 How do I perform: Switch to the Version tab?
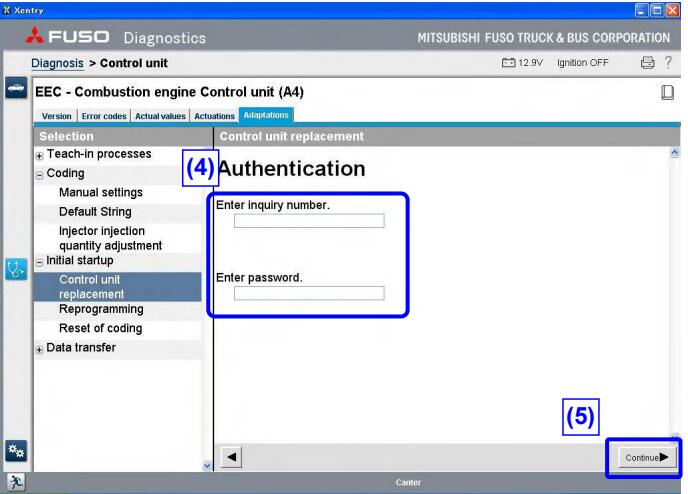(56, 116)
